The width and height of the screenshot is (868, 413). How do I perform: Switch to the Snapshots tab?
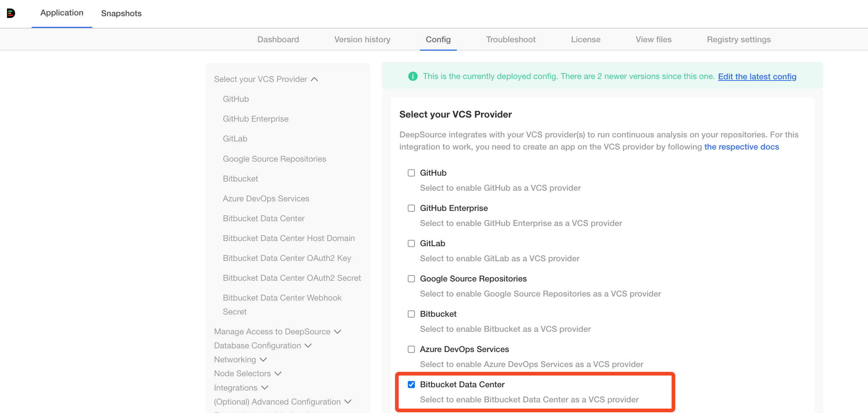coord(121,14)
